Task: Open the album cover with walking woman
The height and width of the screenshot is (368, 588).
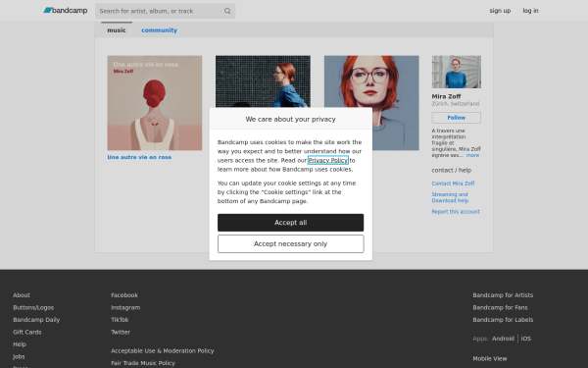Action: pyautogui.click(x=263, y=81)
